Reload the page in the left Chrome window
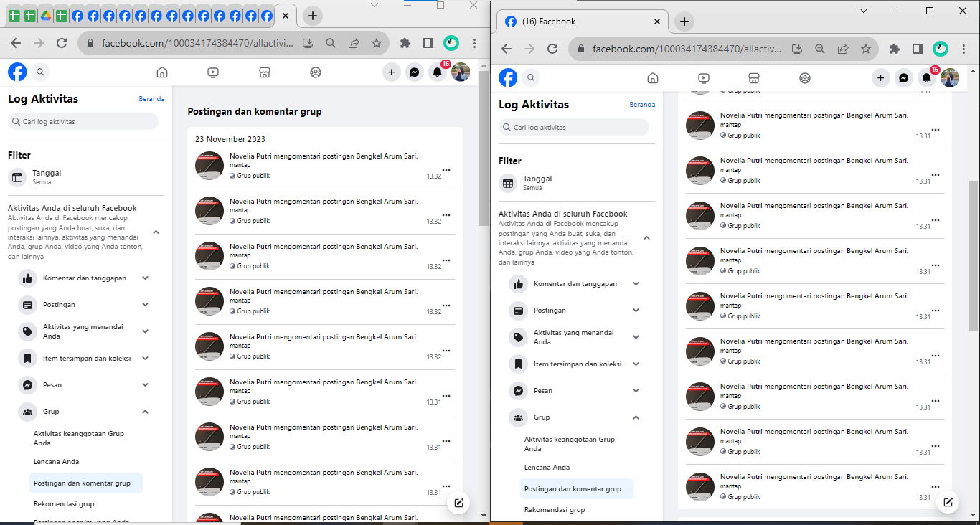Viewport: 980px width, 525px height. 62,43
